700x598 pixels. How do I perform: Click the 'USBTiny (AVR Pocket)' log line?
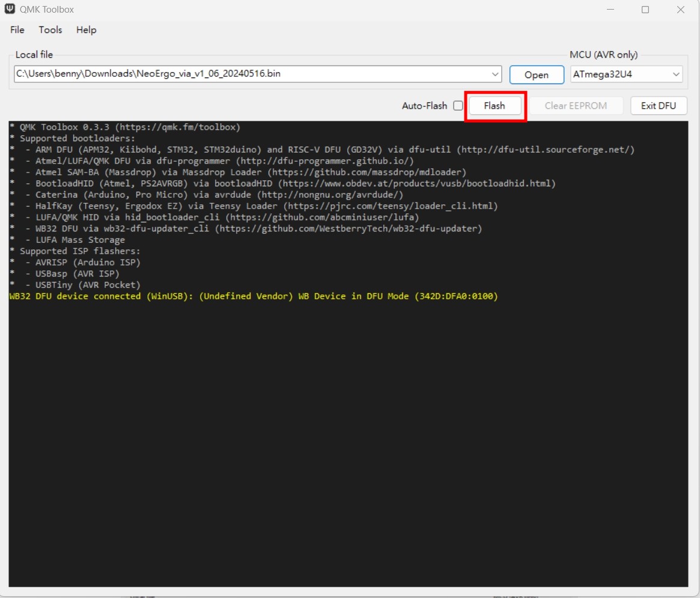tap(75, 285)
